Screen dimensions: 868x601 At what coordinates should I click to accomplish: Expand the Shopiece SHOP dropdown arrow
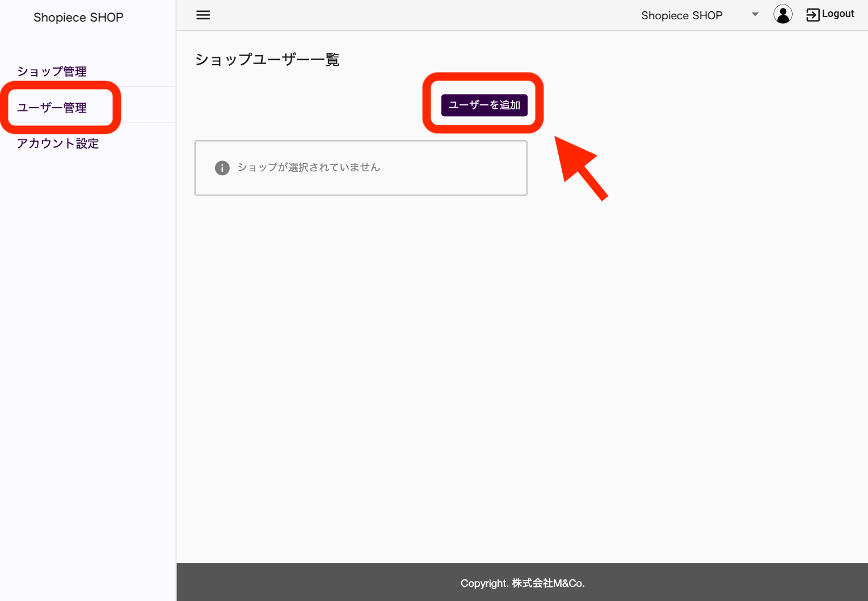tap(755, 15)
